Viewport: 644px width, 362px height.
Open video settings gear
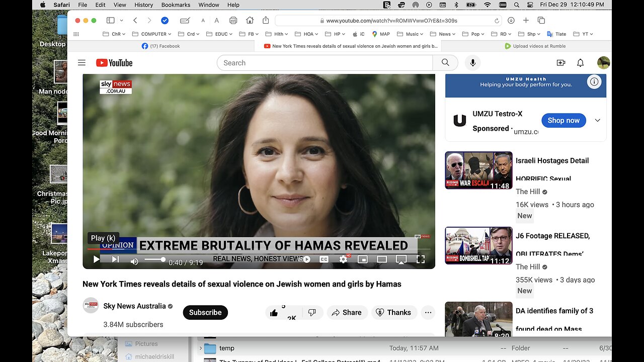click(x=343, y=259)
